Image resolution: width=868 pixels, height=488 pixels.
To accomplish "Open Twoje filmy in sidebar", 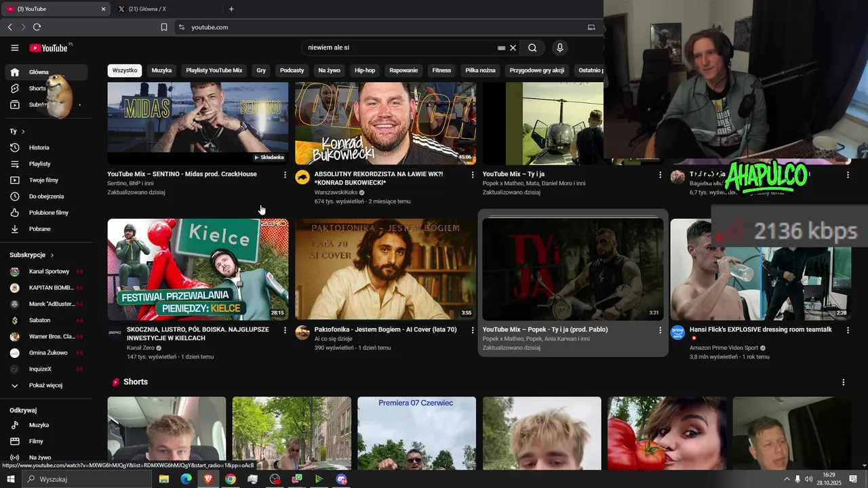I will coord(47,180).
